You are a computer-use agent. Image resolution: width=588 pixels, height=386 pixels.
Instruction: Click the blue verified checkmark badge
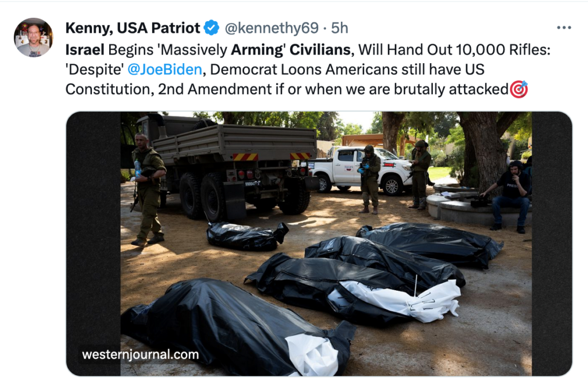[x=212, y=28]
